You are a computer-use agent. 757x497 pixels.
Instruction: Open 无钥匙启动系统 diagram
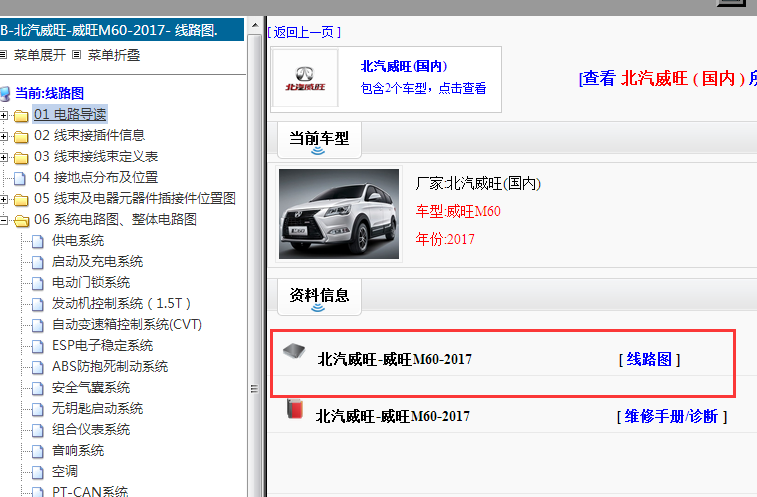click(98, 409)
